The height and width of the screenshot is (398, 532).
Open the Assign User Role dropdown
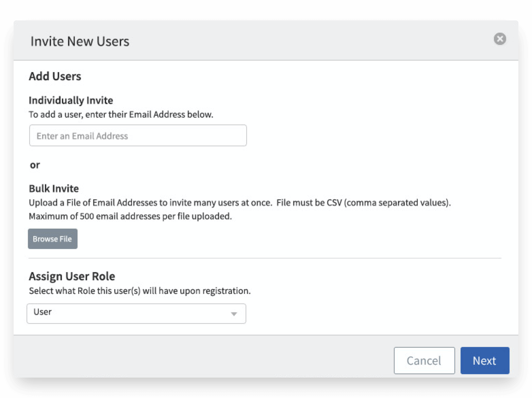tap(136, 313)
